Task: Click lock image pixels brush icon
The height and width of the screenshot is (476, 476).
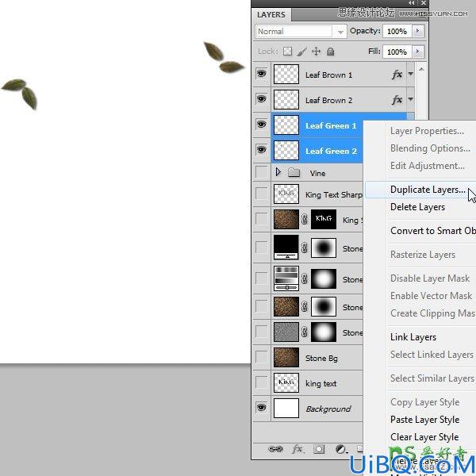Action: (302, 52)
